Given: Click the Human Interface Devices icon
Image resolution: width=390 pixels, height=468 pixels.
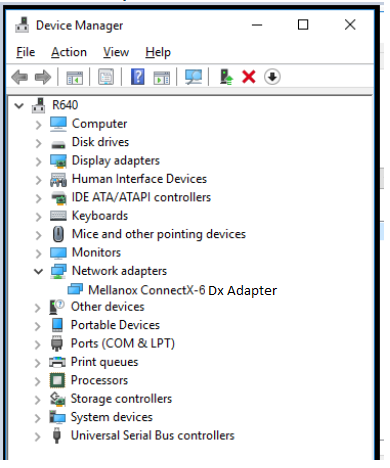Looking at the screenshot, I should [58, 179].
